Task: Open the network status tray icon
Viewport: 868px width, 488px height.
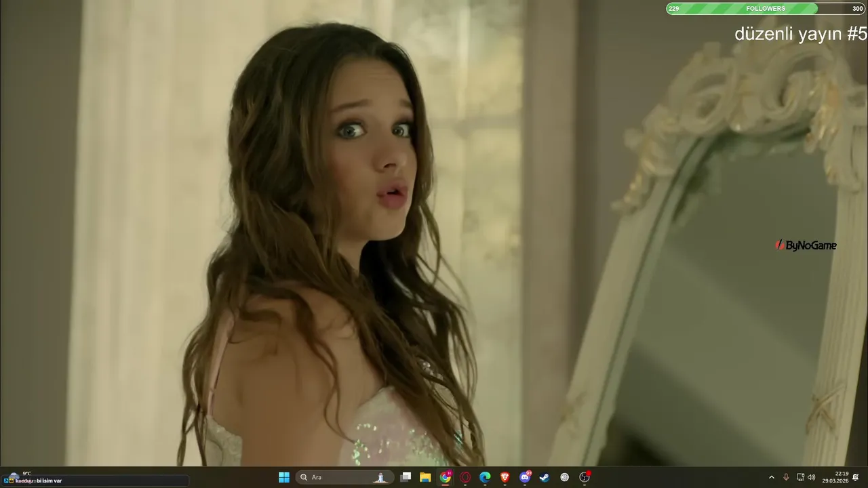Action: pyautogui.click(x=800, y=477)
